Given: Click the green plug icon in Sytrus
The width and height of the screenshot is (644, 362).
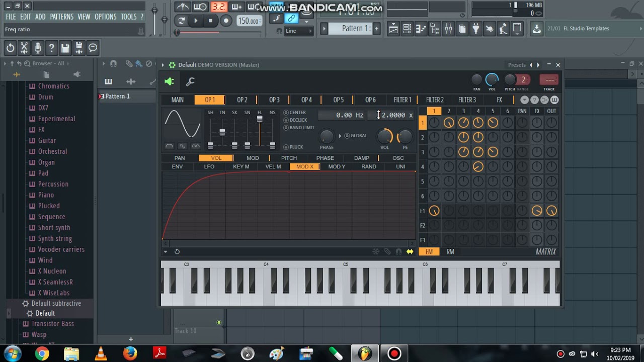Looking at the screenshot, I should click(170, 81).
